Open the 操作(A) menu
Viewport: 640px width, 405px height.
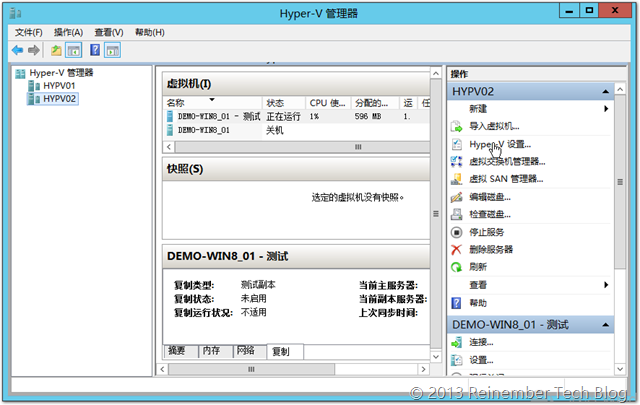69,32
